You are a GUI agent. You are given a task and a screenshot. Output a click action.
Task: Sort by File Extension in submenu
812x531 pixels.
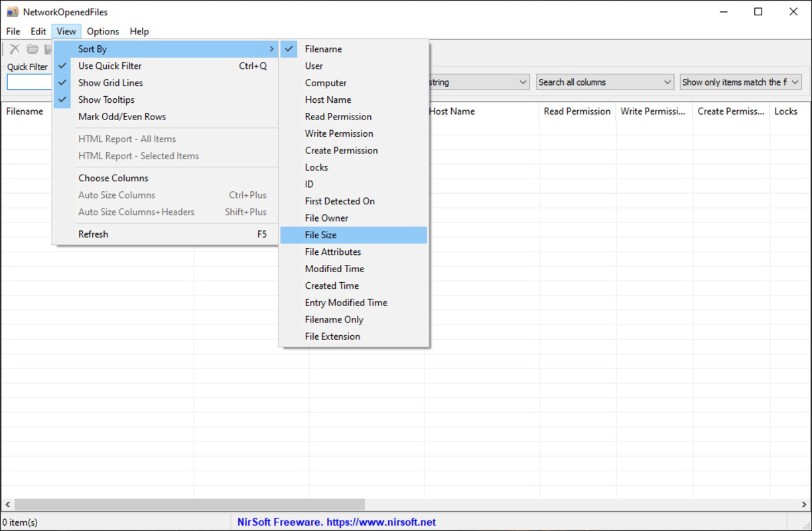(x=354, y=337)
